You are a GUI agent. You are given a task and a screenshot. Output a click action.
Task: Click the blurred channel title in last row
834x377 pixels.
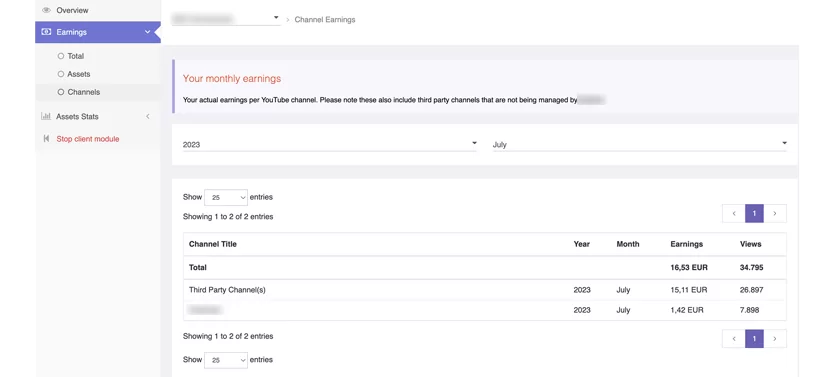tap(205, 309)
